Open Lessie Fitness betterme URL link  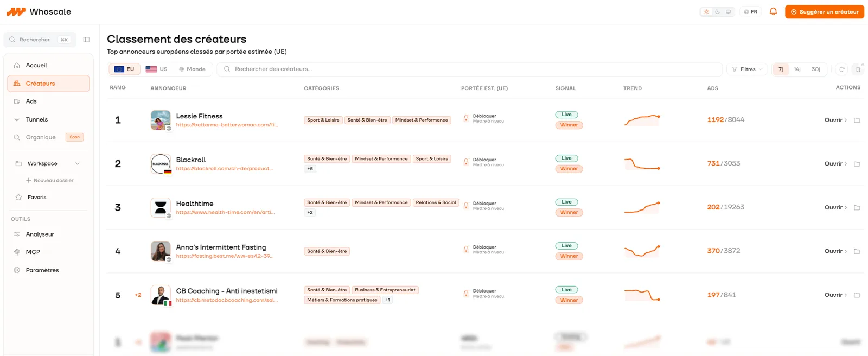click(227, 125)
